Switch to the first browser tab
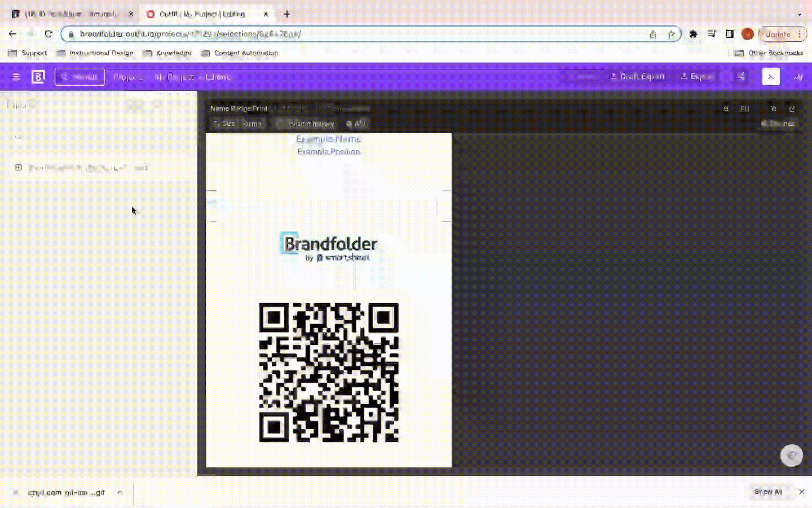Viewport: 812px width, 508px height. (x=70, y=14)
